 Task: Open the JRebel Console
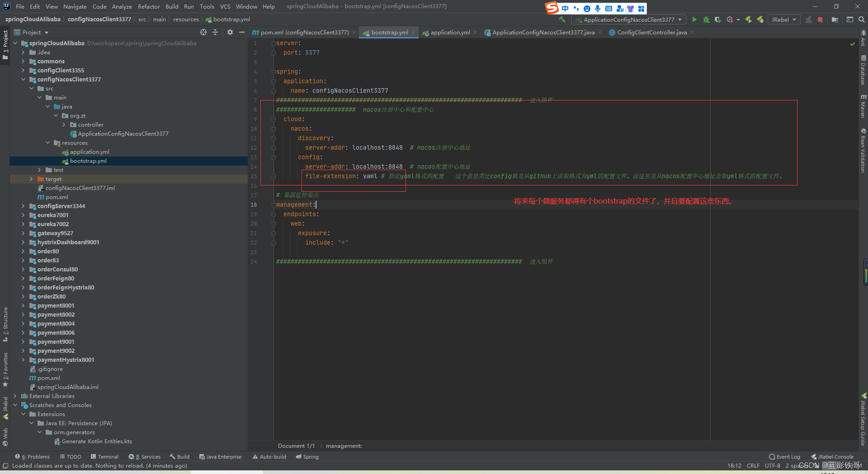[832, 457]
